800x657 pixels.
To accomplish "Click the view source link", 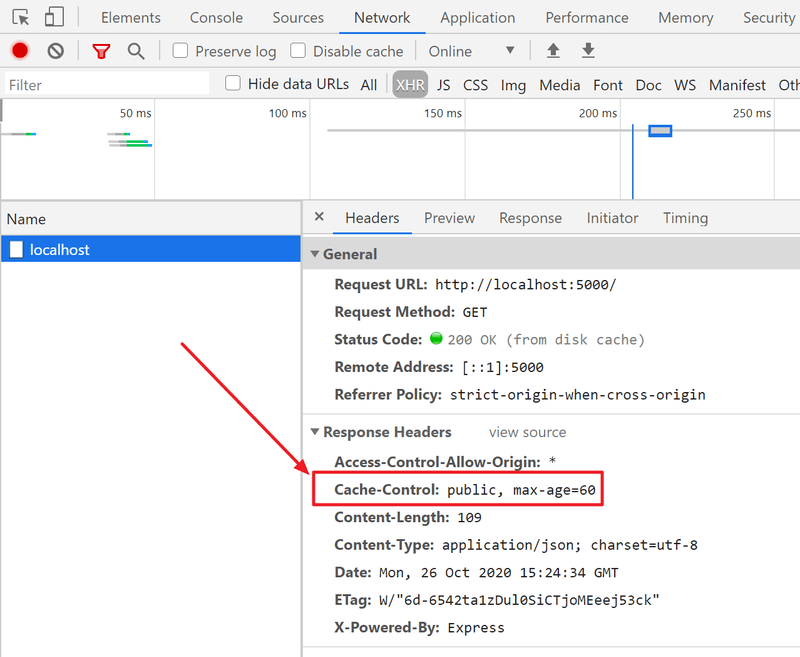I will (x=527, y=432).
